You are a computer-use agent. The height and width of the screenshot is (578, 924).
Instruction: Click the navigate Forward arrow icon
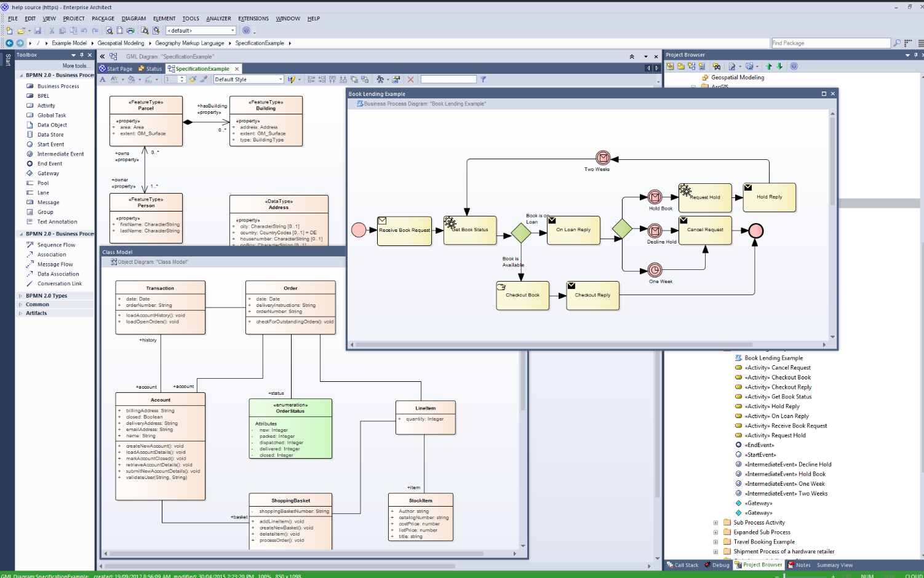pyautogui.click(x=20, y=43)
